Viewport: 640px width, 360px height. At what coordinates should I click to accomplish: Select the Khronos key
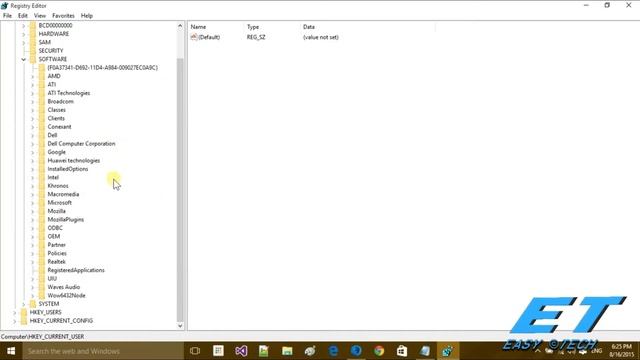(58, 186)
